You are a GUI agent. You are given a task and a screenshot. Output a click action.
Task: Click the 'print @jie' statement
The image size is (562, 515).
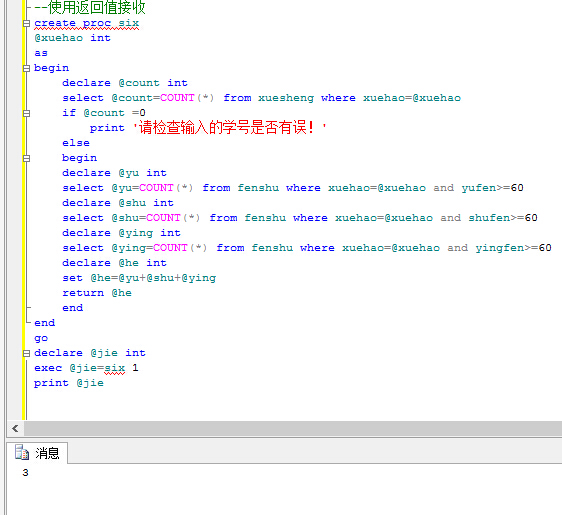[x=69, y=383]
